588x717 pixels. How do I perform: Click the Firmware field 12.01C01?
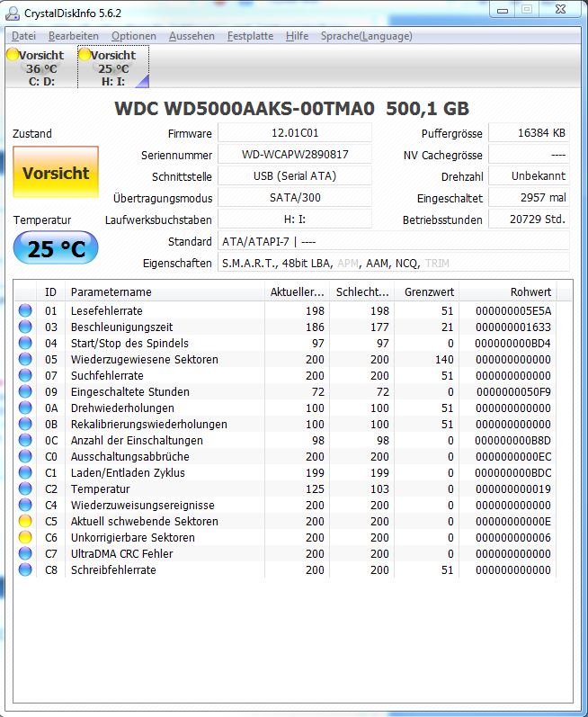click(295, 133)
